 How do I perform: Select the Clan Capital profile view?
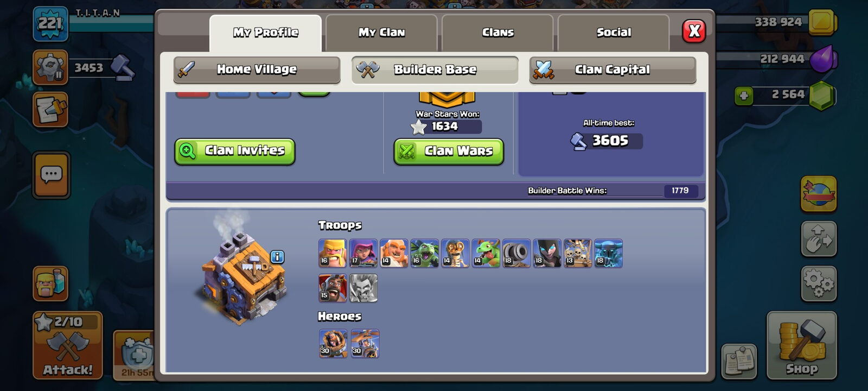point(612,70)
